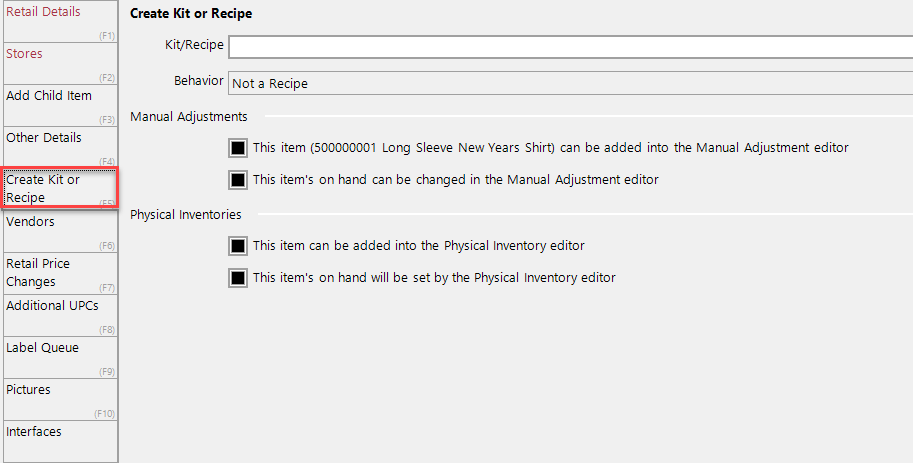This screenshot has height=463, width=913.
Task: Click the Physical Inventories section header
Action: coord(186,214)
